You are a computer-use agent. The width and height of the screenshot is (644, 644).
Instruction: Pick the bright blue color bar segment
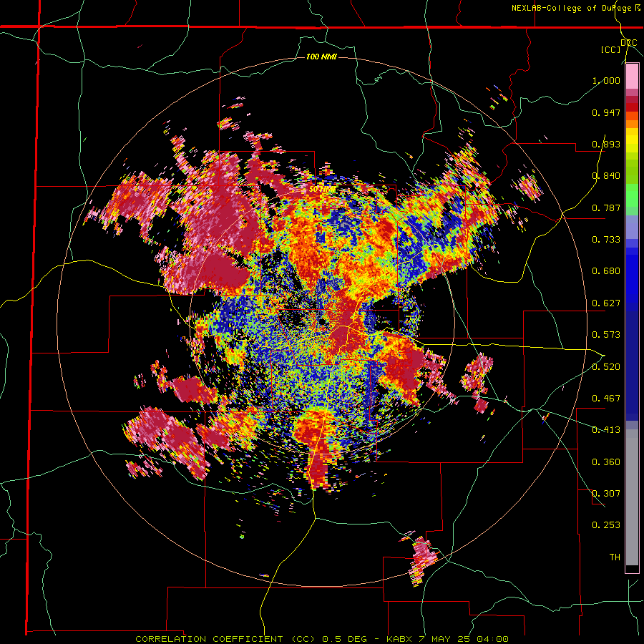pyautogui.click(x=632, y=273)
